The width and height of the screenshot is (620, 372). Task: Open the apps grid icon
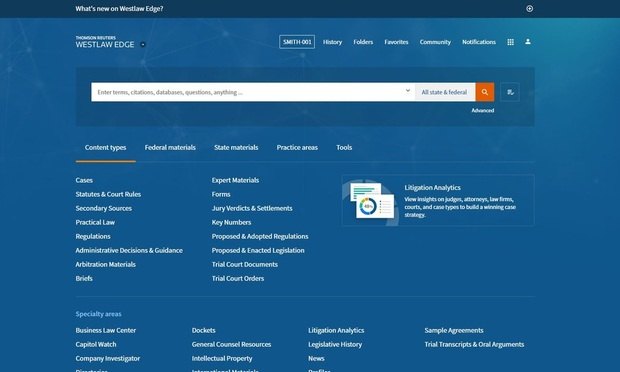(x=510, y=42)
